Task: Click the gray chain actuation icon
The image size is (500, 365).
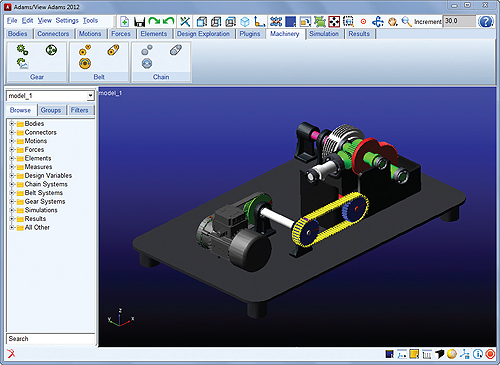Action: (x=147, y=63)
